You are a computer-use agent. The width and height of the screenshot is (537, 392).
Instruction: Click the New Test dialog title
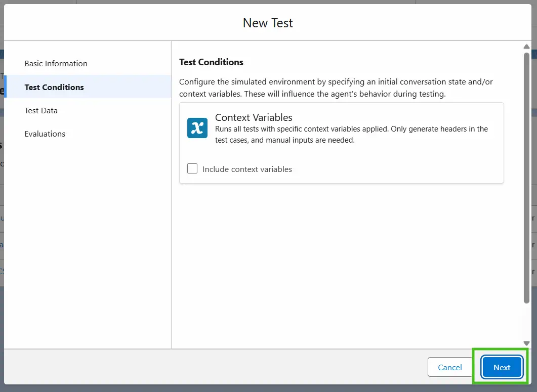268,23
